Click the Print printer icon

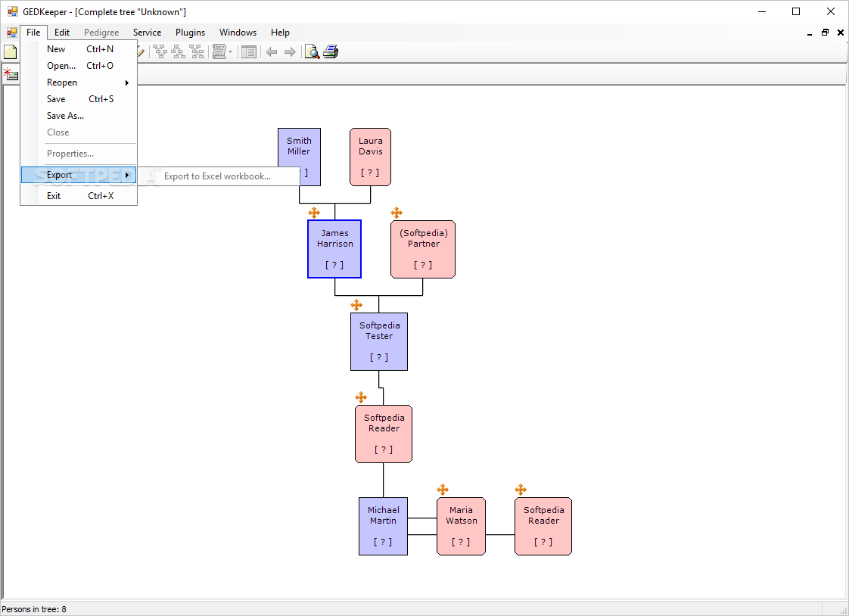[331, 52]
